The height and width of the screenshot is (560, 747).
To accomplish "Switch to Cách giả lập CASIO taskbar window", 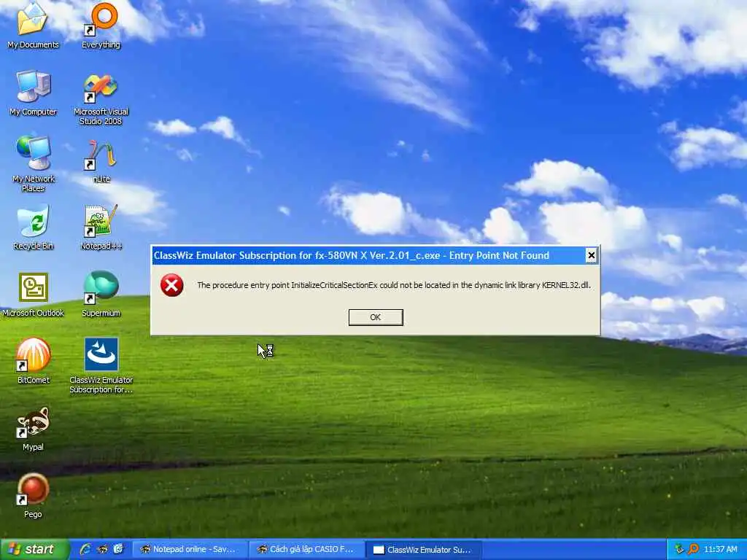I will pos(307,550).
